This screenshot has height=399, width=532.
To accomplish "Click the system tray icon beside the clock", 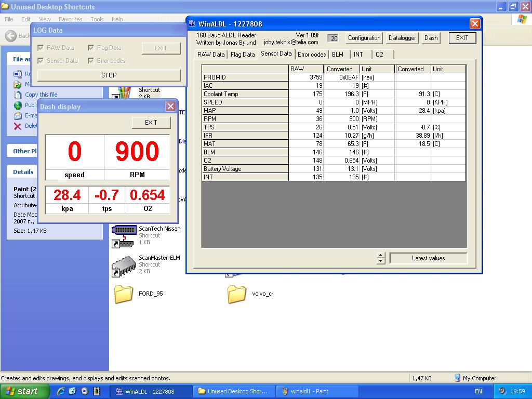I will 502,391.
